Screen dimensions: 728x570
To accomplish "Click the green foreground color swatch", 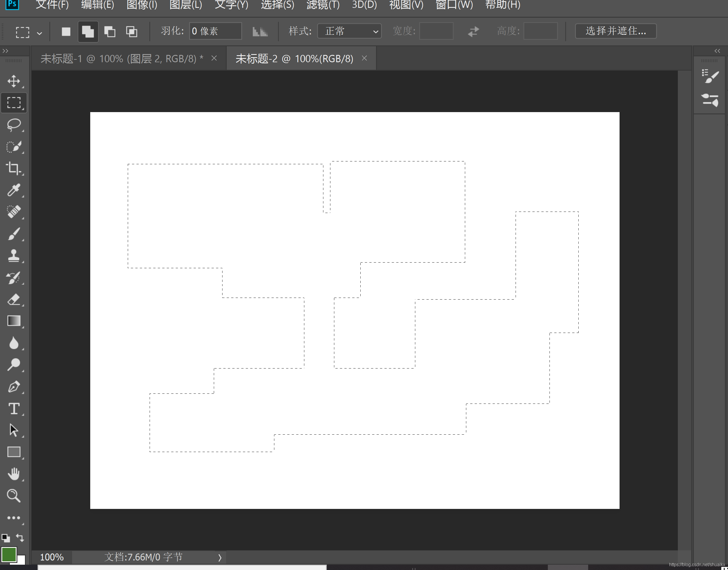I will [8, 555].
